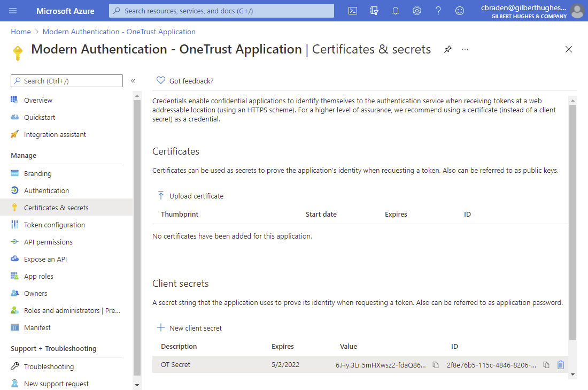Click the Branding icon
588x390 pixels.
[x=14, y=173]
